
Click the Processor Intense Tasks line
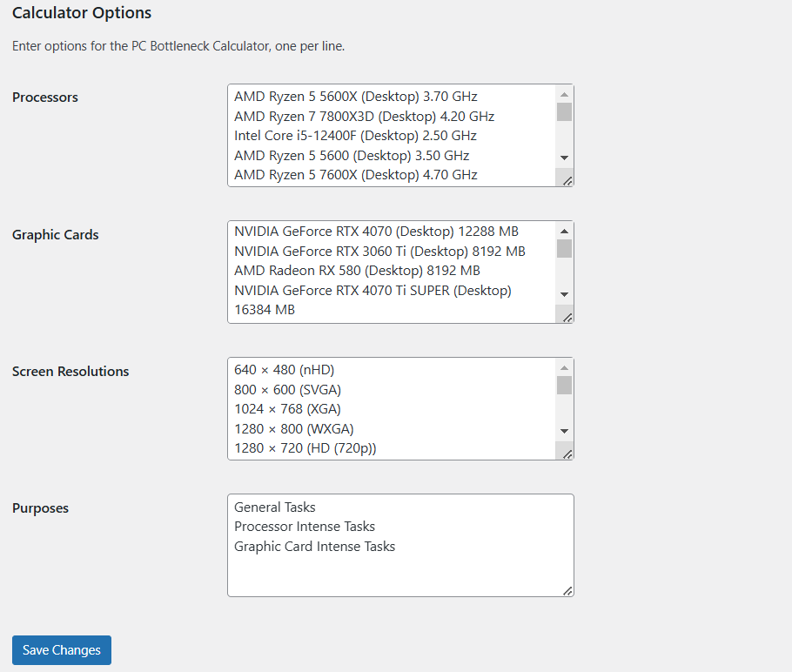pos(304,527)
